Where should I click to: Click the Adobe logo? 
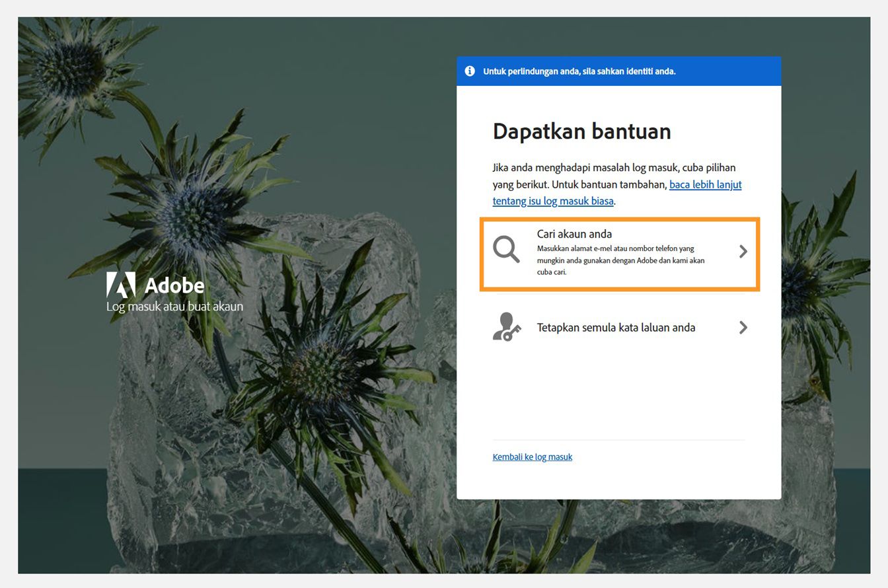coord(155,285)
